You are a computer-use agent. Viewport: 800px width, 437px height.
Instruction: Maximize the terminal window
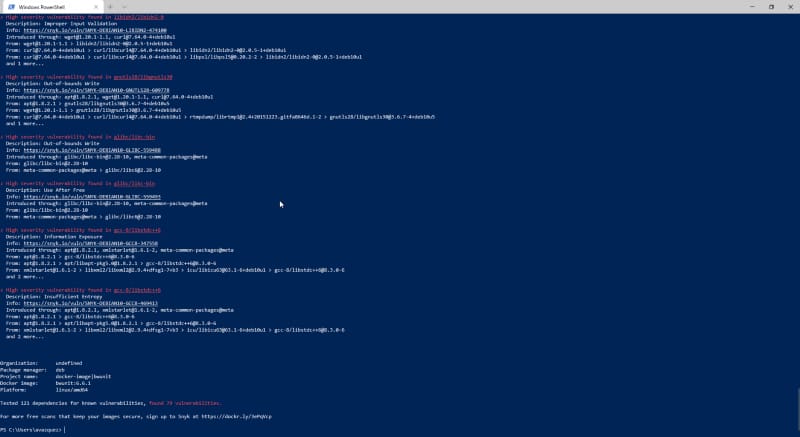(770, 6)
